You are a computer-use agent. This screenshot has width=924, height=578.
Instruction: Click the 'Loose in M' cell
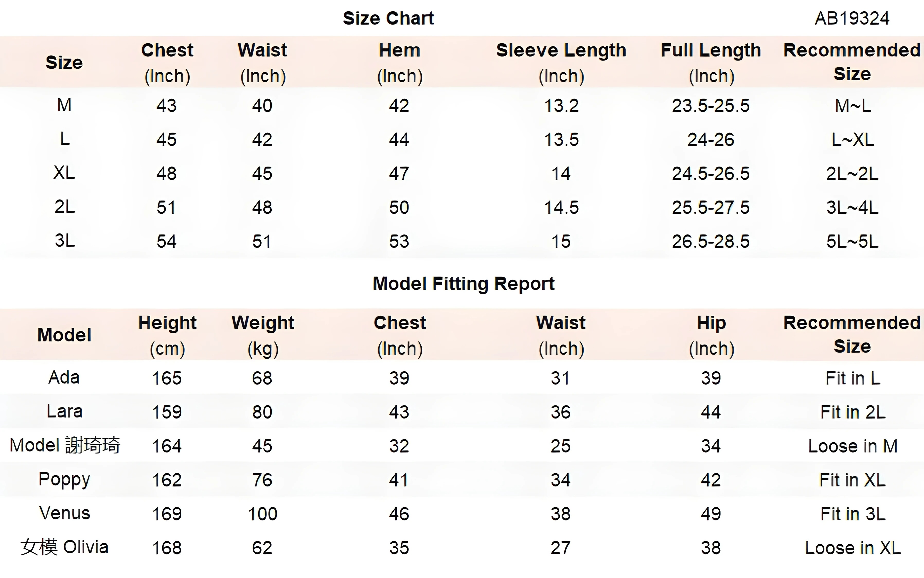(852, 446)
